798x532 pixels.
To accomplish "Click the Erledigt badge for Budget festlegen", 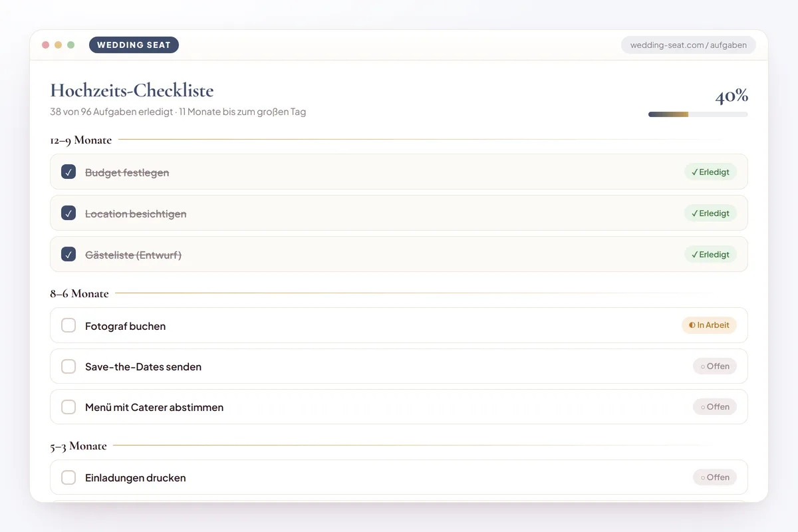I will click(710, 172).
